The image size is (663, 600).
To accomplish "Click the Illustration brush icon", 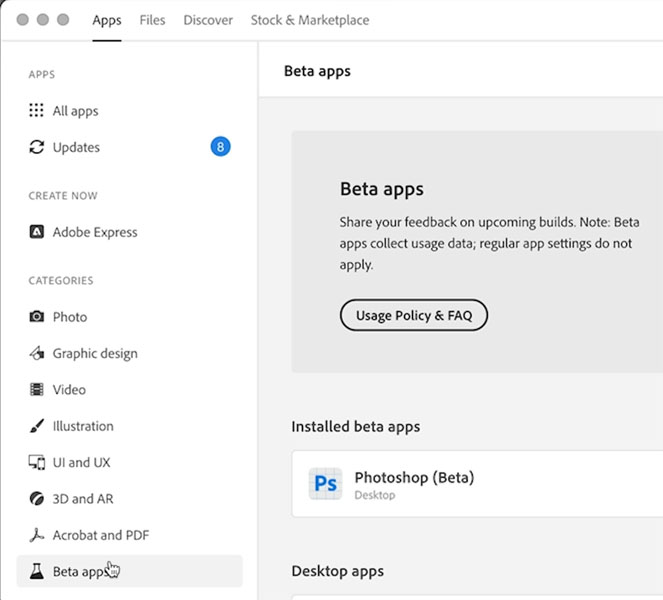I will [x=36, y=426].
